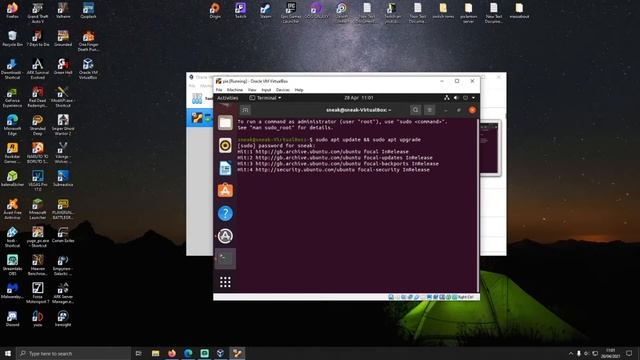Open Task View on the taskbar

pos(138,353)
